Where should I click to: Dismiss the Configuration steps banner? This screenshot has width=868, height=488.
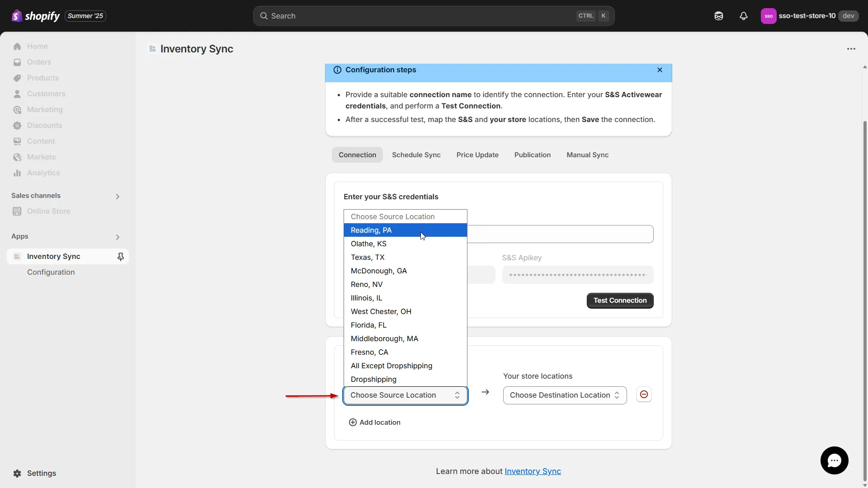click(660, 70)
